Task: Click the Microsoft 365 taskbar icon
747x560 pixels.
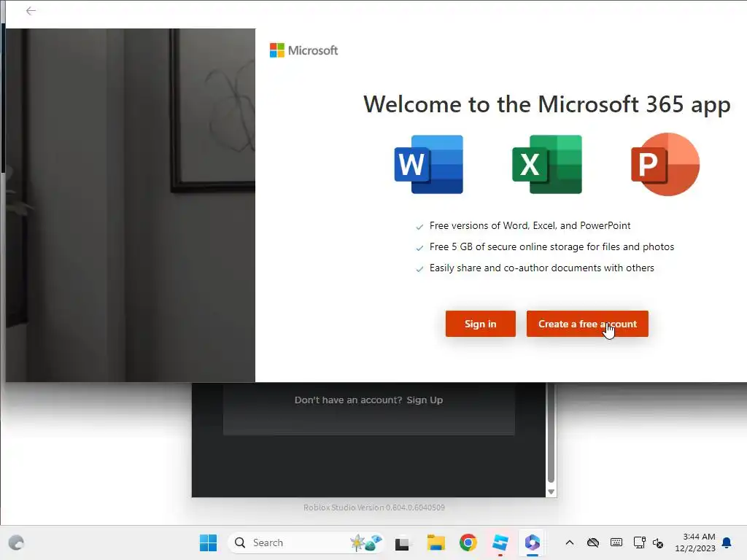Action: pyautogui.click(x=532, y=542)
